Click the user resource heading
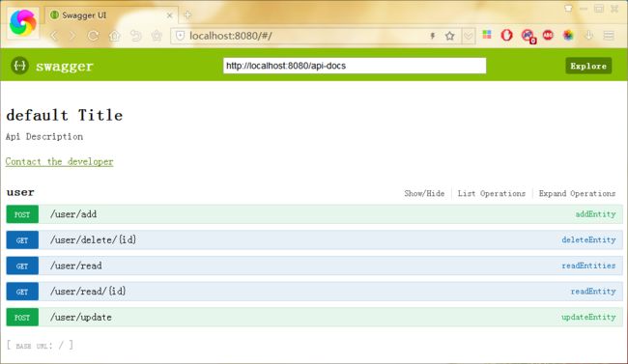This screenshot has width=628, height=364. click(20, 192)
